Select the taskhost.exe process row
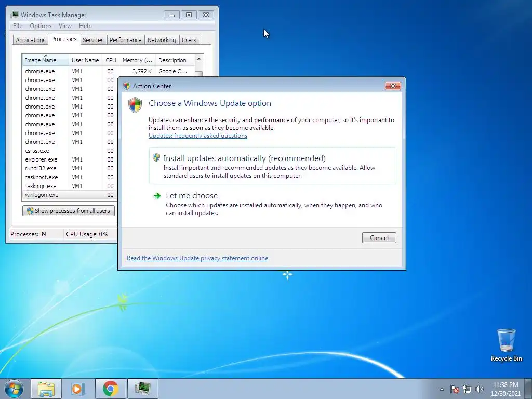This screenshot has width=532, height=399. 70,177
